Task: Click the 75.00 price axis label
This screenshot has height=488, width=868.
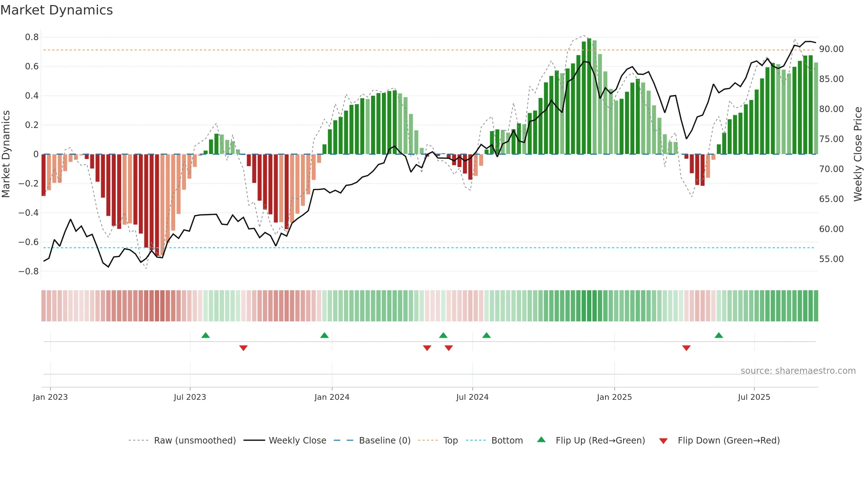Action: click(x=831, y=139)
